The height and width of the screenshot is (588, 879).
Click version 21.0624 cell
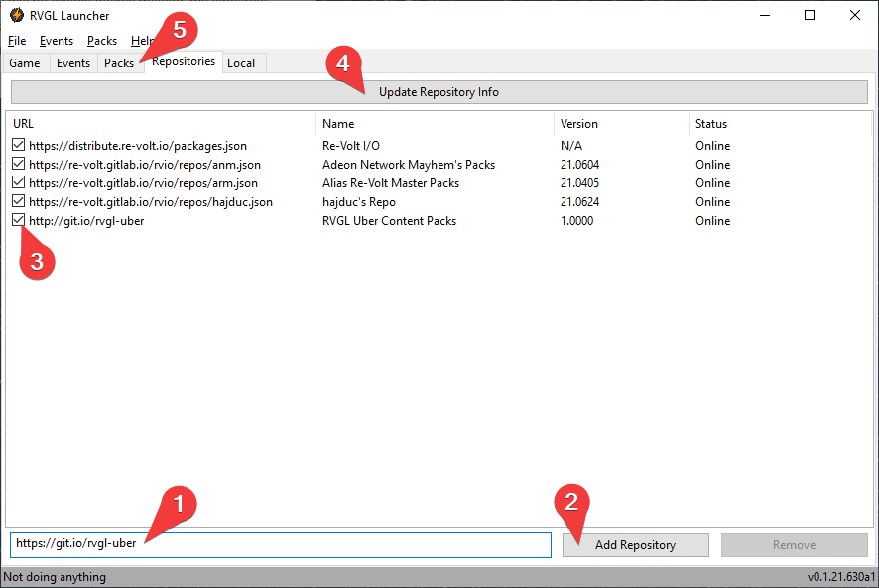[x=579, y=202]
